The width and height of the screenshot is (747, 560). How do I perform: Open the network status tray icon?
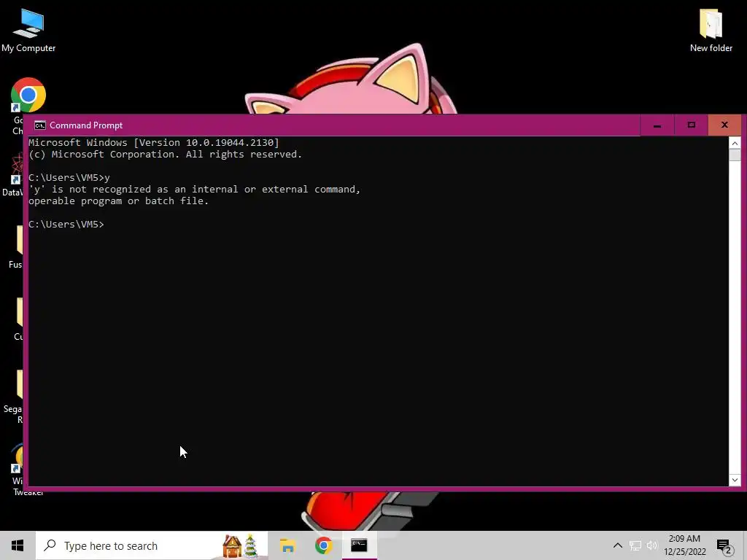point(635,545)
